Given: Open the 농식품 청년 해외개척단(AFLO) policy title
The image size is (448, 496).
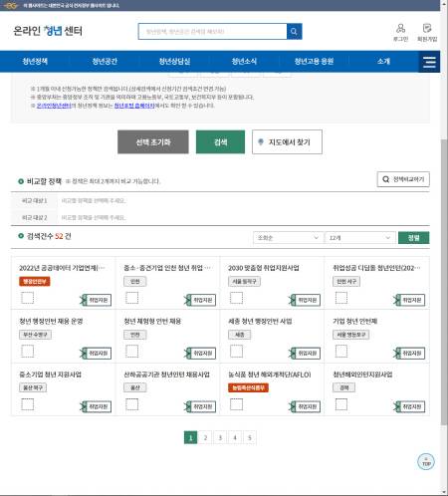Looking at the screenshot, I should click(x=270, y=374).
